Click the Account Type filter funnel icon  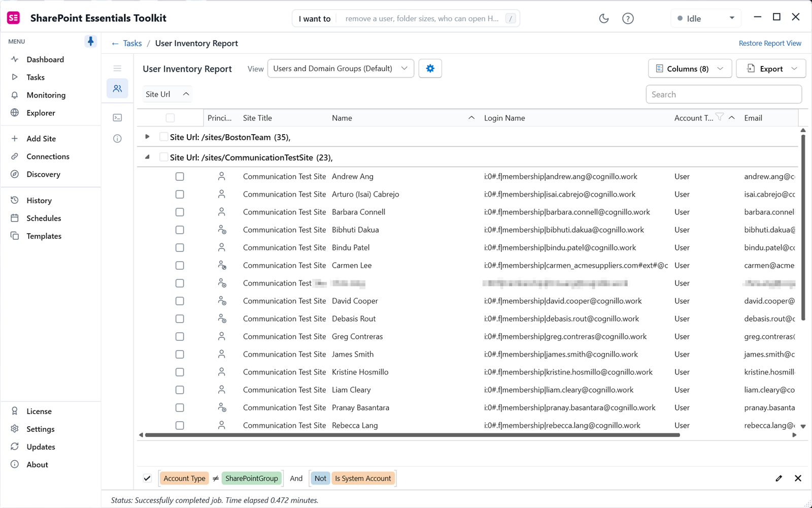point(719,117)
